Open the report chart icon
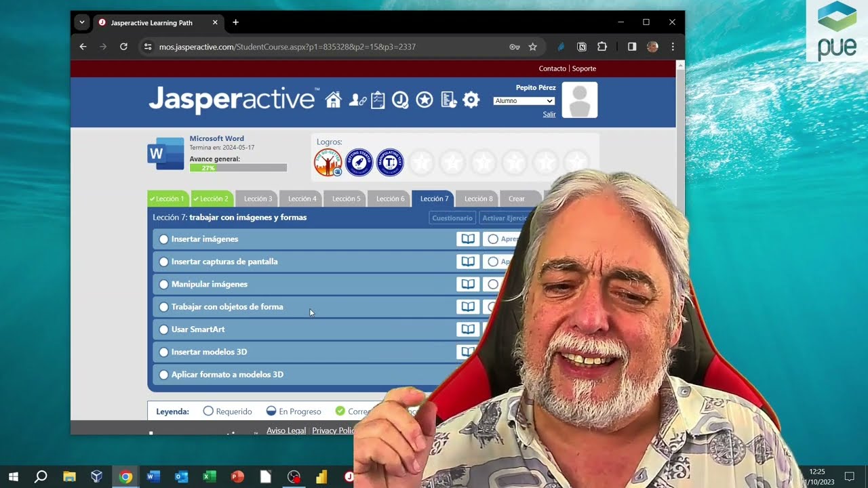 click(448, 100)
